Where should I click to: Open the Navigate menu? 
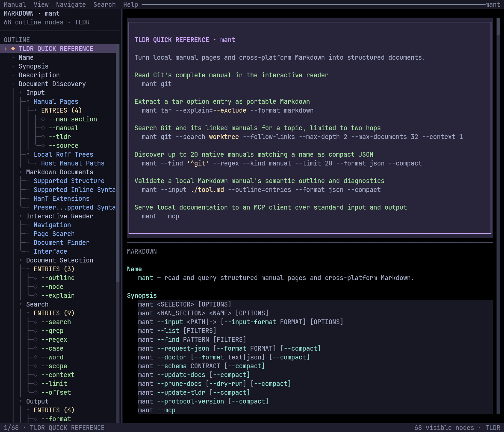click(71, 4)
